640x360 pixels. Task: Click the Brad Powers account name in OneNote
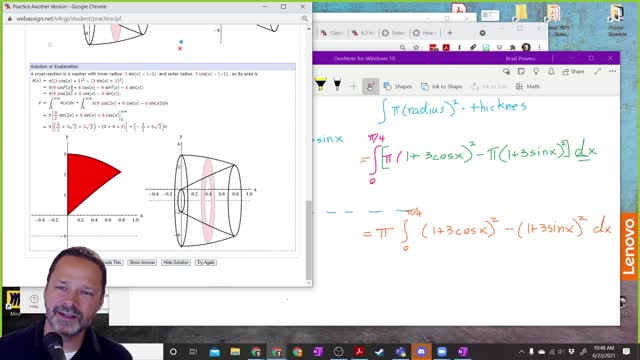click(x=520, y=58)
